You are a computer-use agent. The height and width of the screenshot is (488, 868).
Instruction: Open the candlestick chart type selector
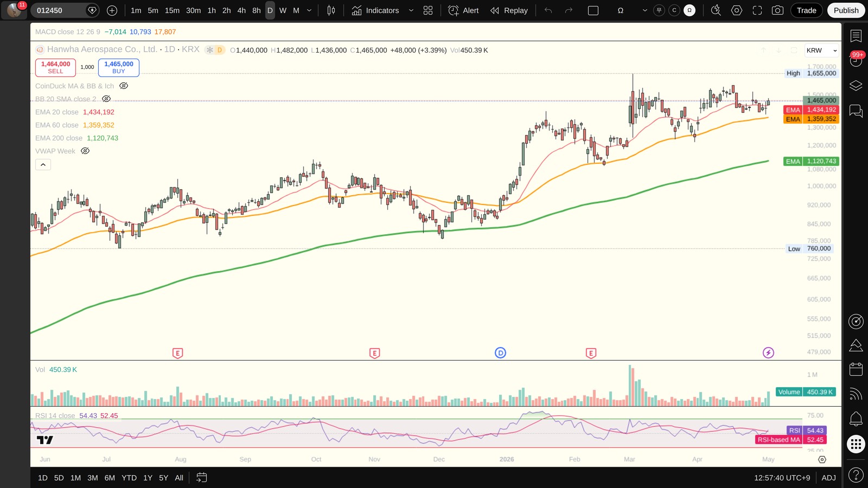pos(331,10)
